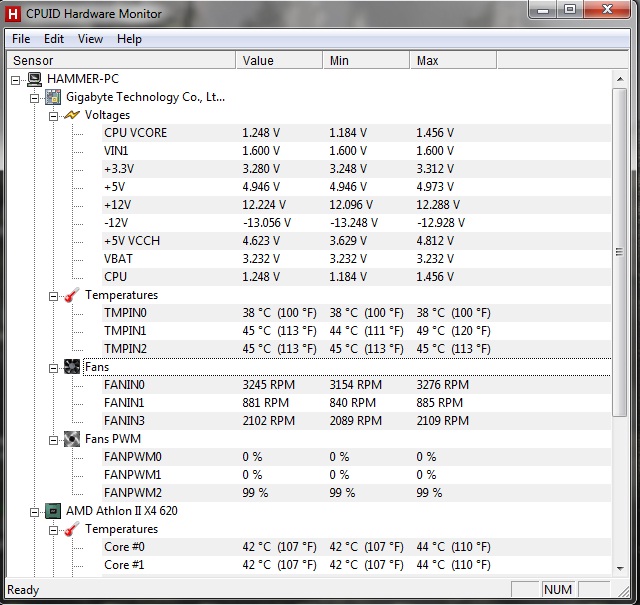
Task: Select the FANPWM0 row
Action: [x=356, y=457]
